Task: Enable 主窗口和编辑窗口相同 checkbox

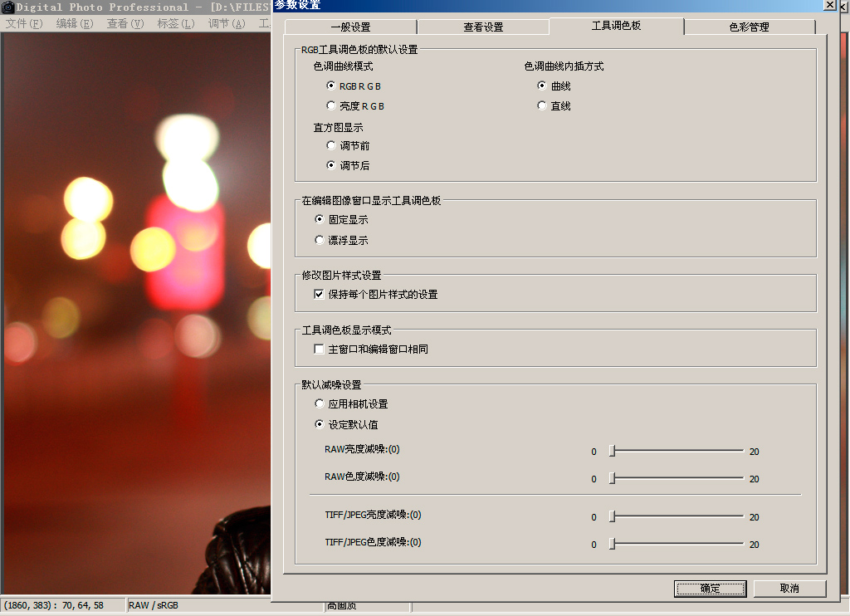Action: (319, 349)
